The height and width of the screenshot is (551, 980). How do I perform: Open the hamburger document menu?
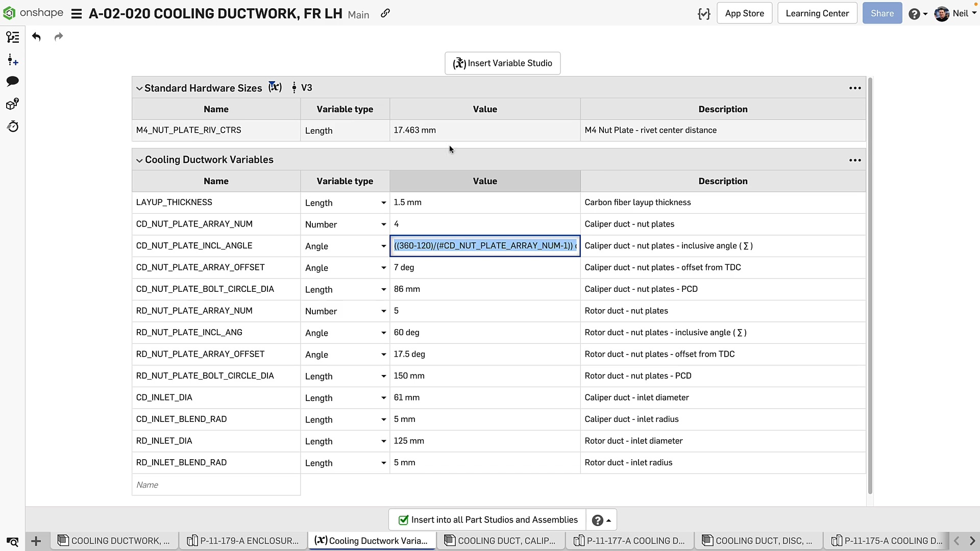point(77,14)
